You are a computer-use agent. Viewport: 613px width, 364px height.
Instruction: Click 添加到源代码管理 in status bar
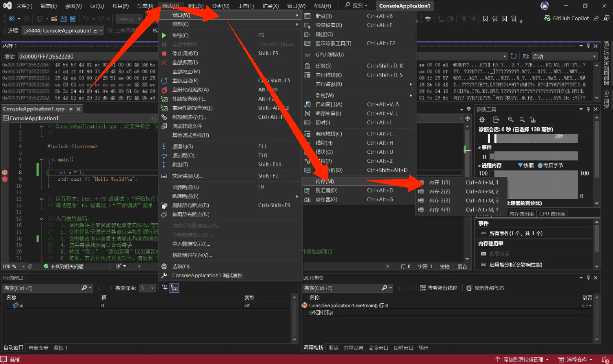[x=523, y=360]
